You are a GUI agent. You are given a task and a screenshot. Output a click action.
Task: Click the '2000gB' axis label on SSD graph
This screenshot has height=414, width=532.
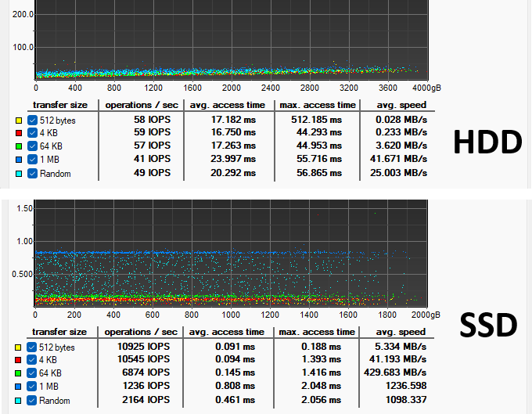coord(426,315)
